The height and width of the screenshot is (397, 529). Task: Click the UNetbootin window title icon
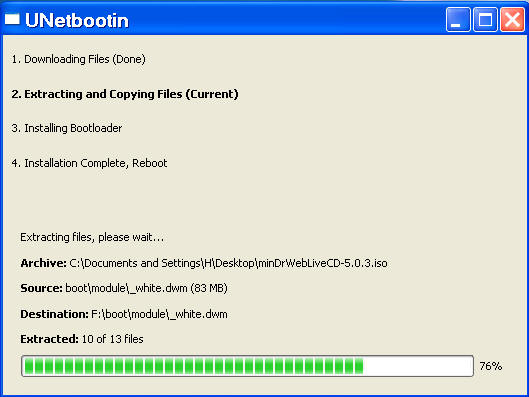click(x=12, y=19)
